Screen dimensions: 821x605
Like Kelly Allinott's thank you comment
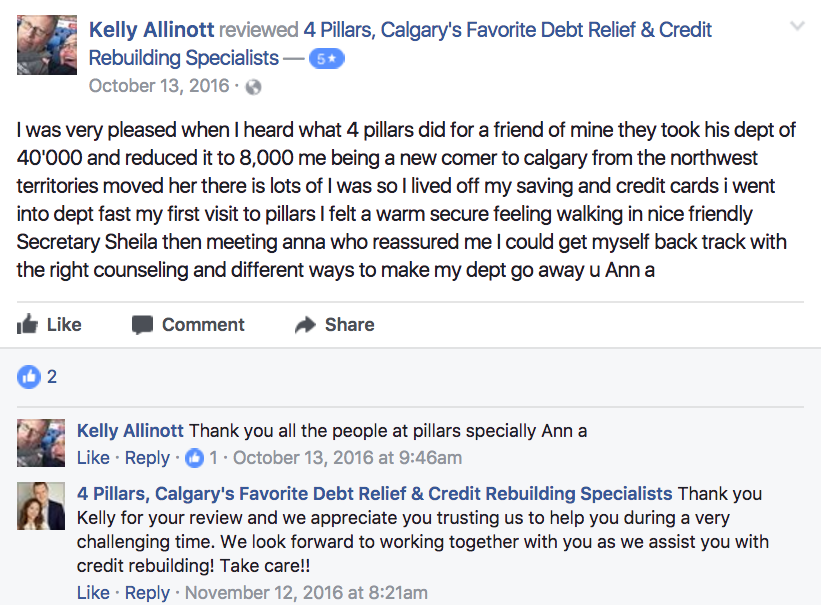tap(93, 458)
